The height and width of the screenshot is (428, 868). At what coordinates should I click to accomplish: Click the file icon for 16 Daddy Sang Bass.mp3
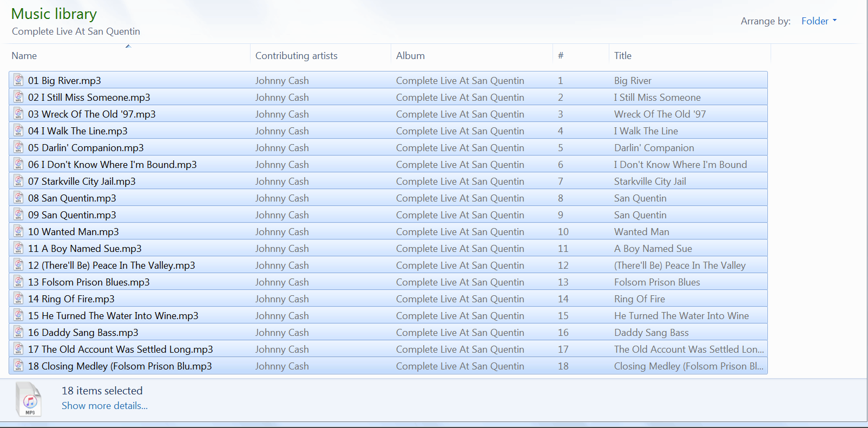coord(18,332)
